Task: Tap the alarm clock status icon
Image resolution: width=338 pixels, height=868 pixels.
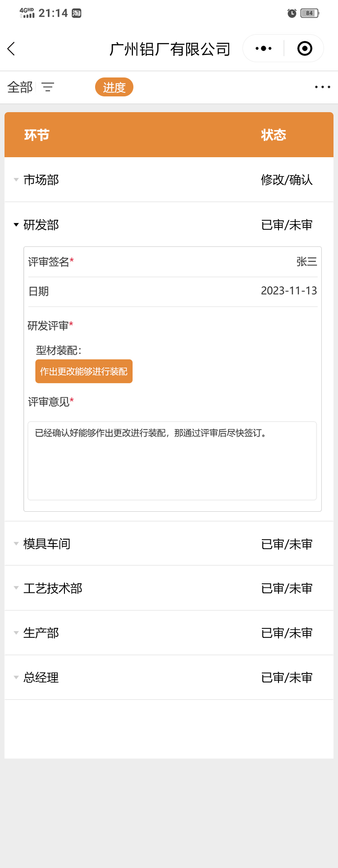Action: coord(292,13)
